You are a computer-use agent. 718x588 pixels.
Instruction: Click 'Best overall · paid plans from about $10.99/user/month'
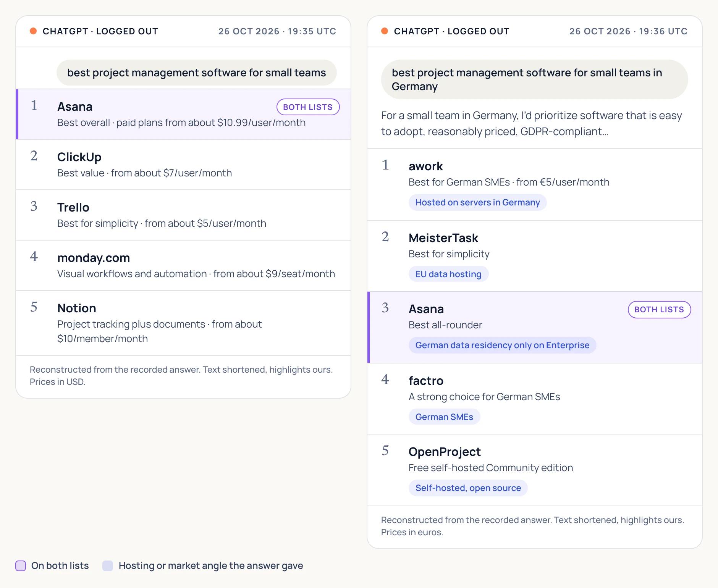(181, 123)
